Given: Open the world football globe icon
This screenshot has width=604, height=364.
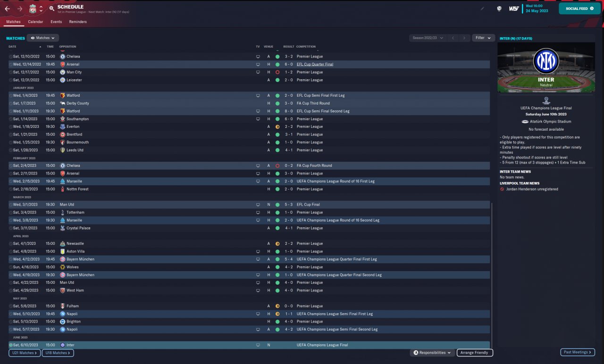Looking at the screenshot, I should pos(499,8).
